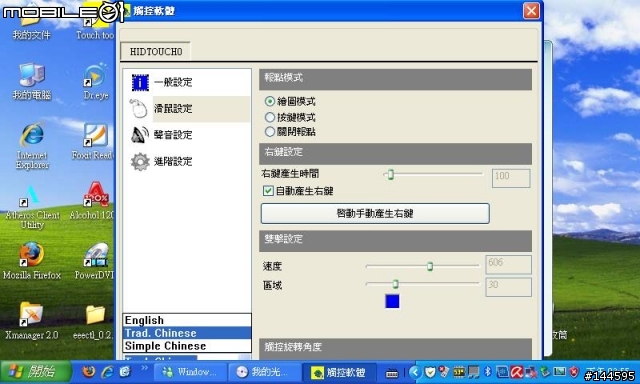This screenshot has width=640, height=384.
Task: Switch to the HIDTOUCH0 tab
Action: pos(156,51)
